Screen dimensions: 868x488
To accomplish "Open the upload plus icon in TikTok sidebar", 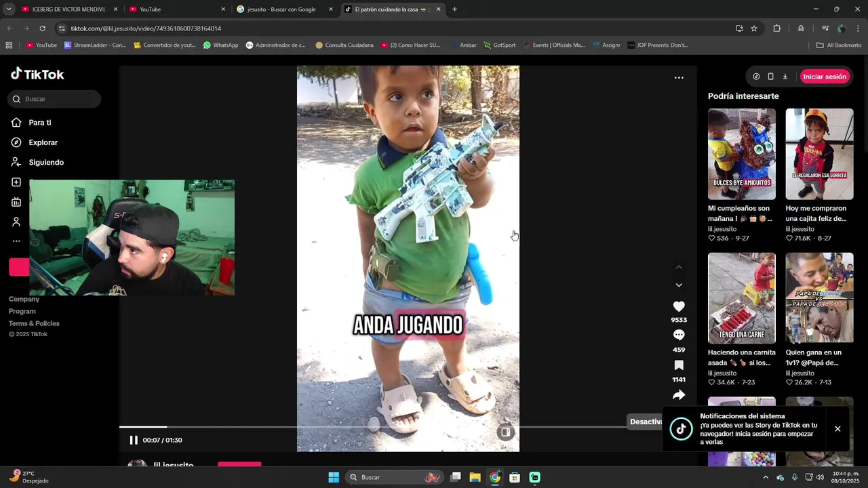I will tap(16, 182).
